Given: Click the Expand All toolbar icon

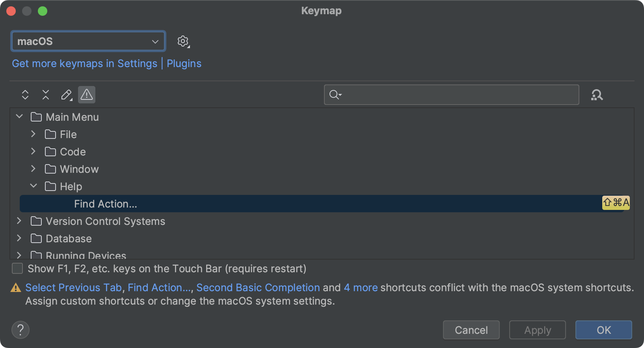Looking at the screenshot, I should 25,95.
